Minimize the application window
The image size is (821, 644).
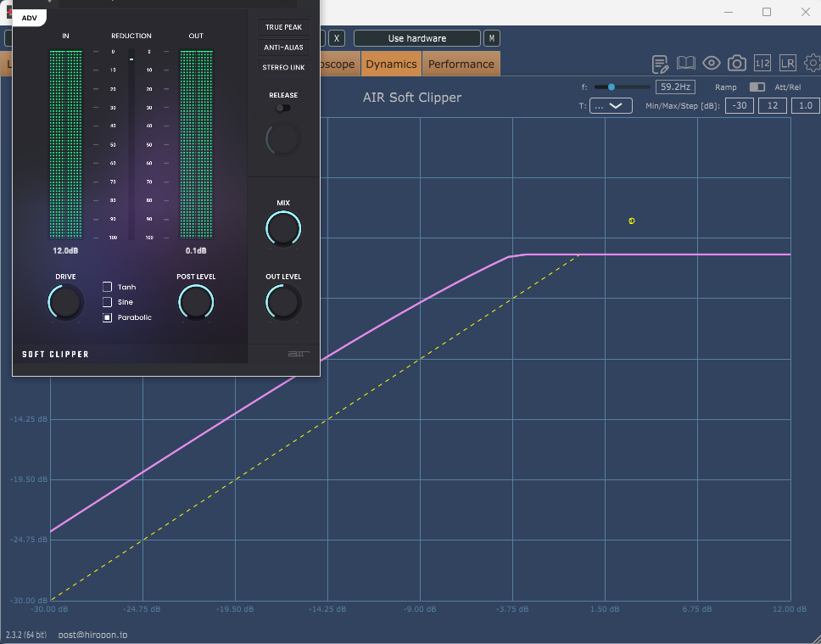(728, 12)
